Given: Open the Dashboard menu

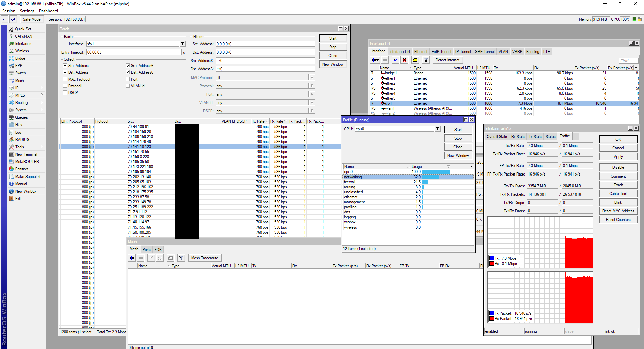Looking at the screenshot, I should click(x=48, y=11).
